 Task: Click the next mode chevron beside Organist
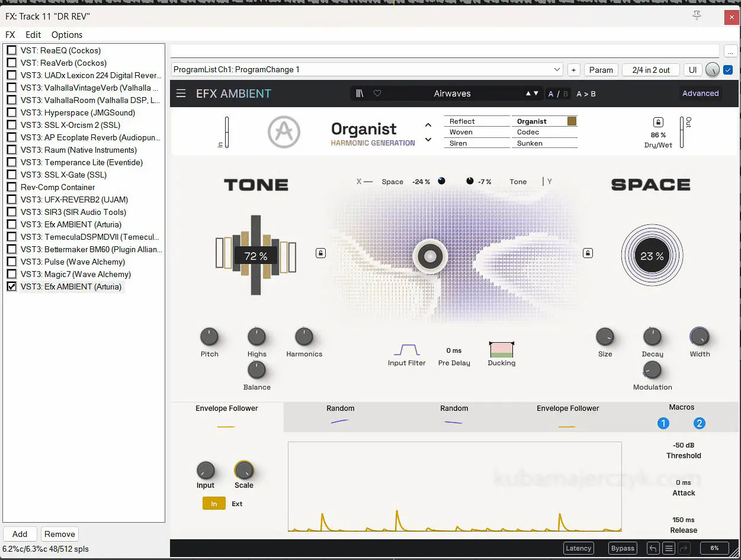[428, 140]
